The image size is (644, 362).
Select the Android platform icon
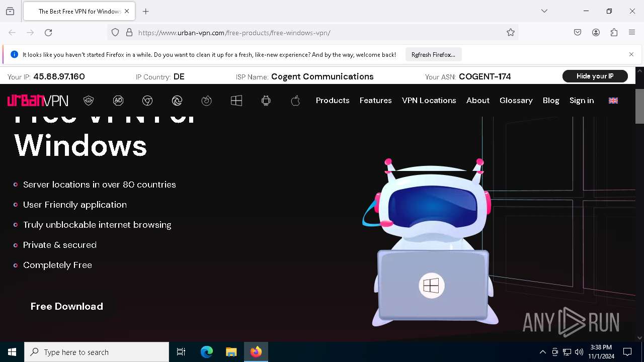(x=266, y=101)
